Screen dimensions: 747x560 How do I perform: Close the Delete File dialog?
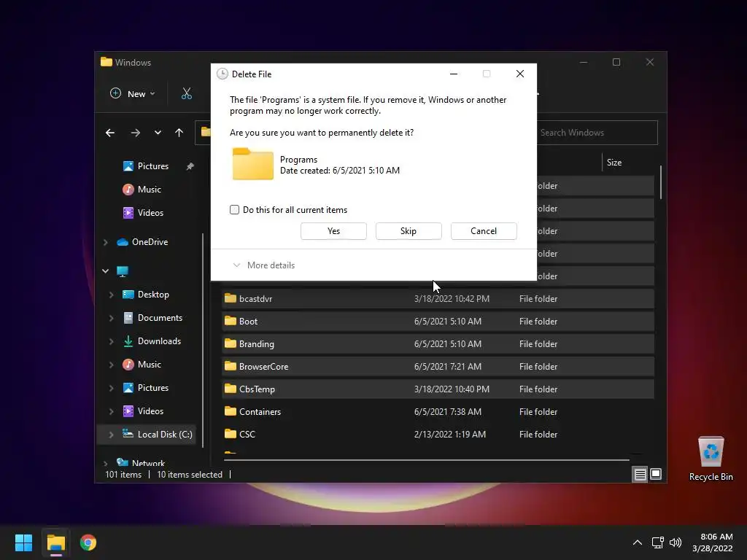(x=520, y=74)
